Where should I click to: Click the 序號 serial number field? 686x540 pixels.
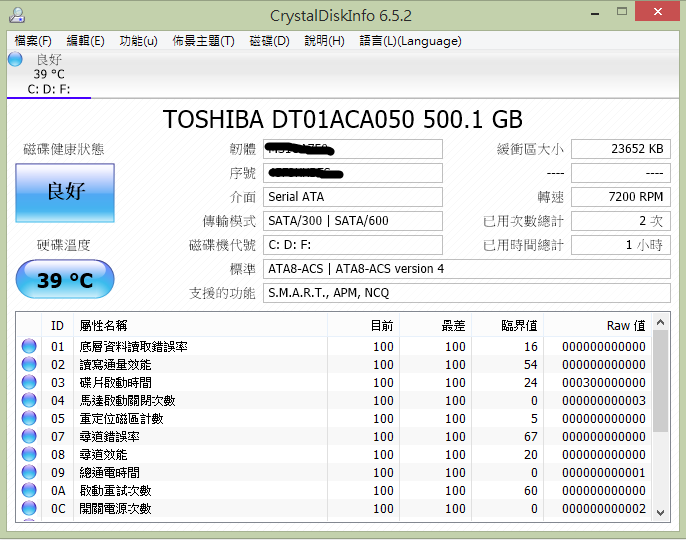(353, 173)
